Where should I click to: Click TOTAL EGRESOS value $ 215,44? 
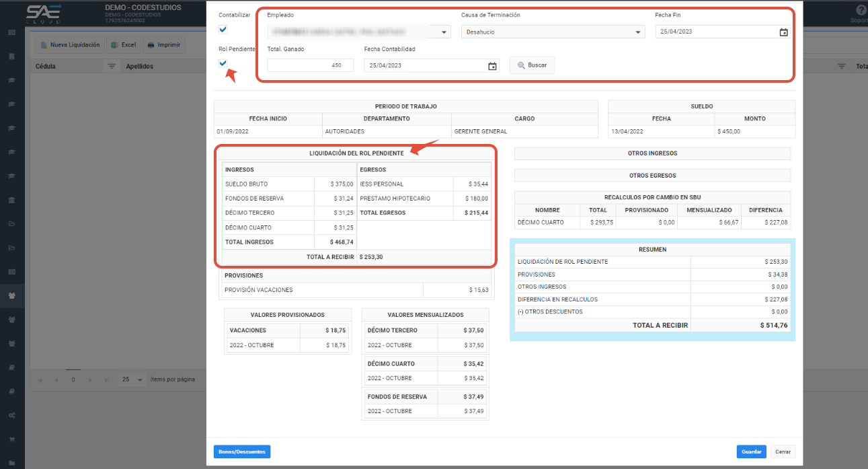coord(476,213)
